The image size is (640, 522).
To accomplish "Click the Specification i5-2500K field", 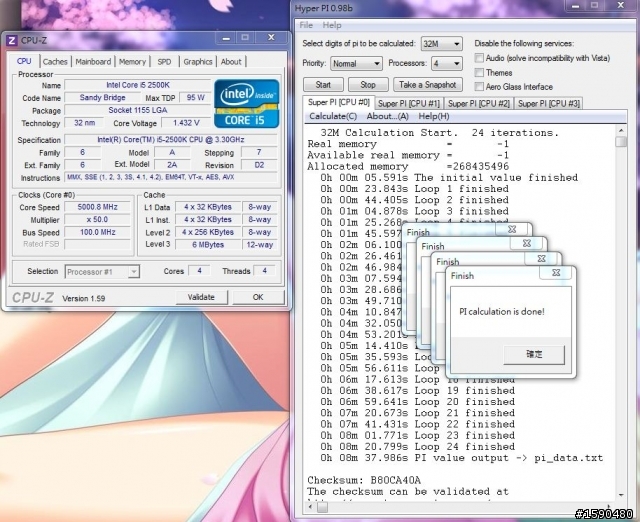I will click(x=171, y=140).
